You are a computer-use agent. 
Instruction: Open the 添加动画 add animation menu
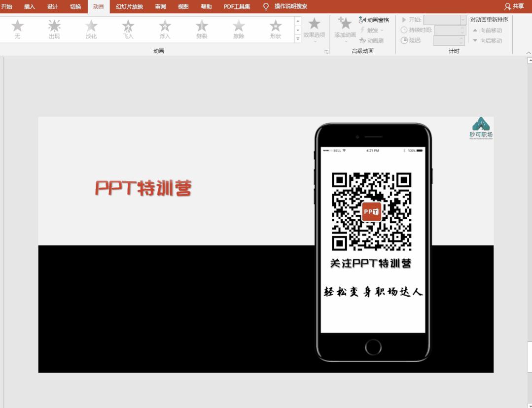click(x=345, y=30)
